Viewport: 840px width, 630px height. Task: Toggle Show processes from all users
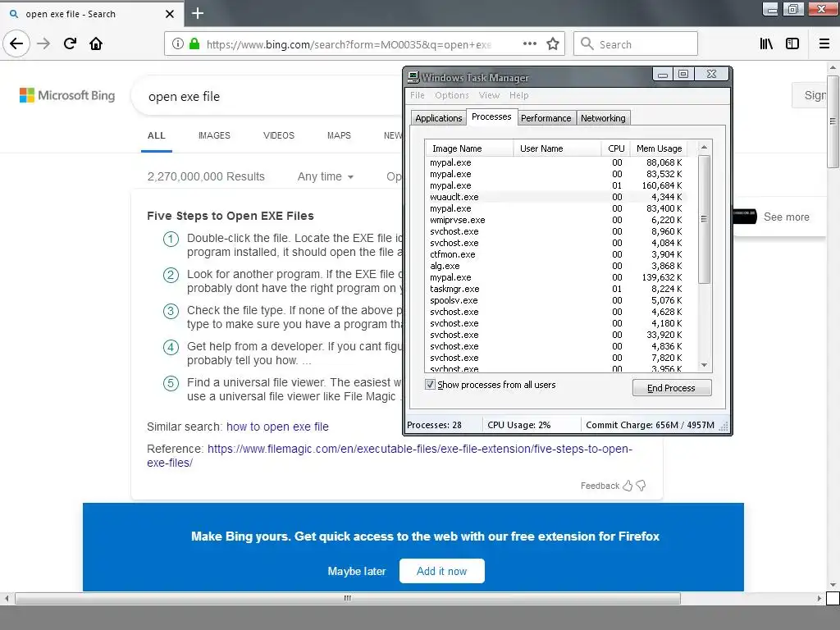coord(430,385)
